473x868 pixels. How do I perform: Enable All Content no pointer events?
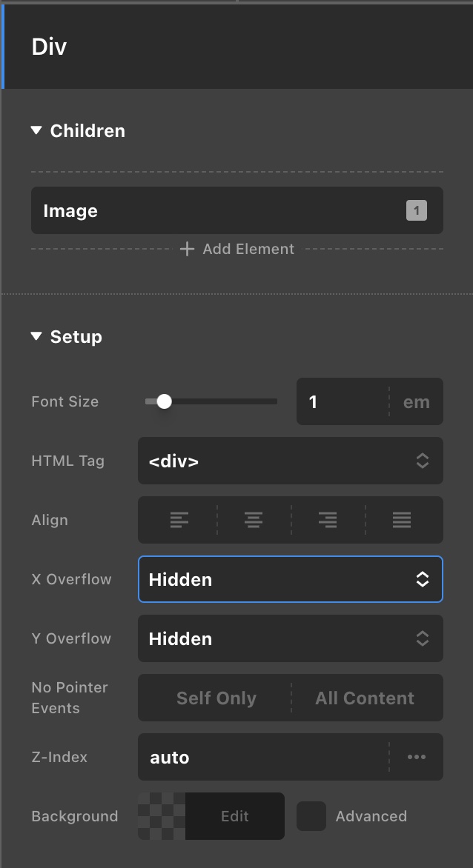[x=365, y=698]
